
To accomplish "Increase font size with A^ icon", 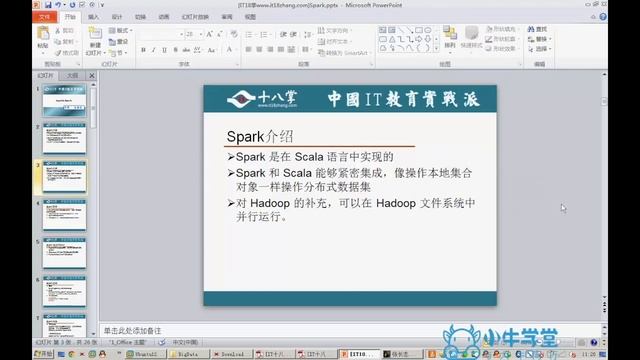I will tap(209, 34).
